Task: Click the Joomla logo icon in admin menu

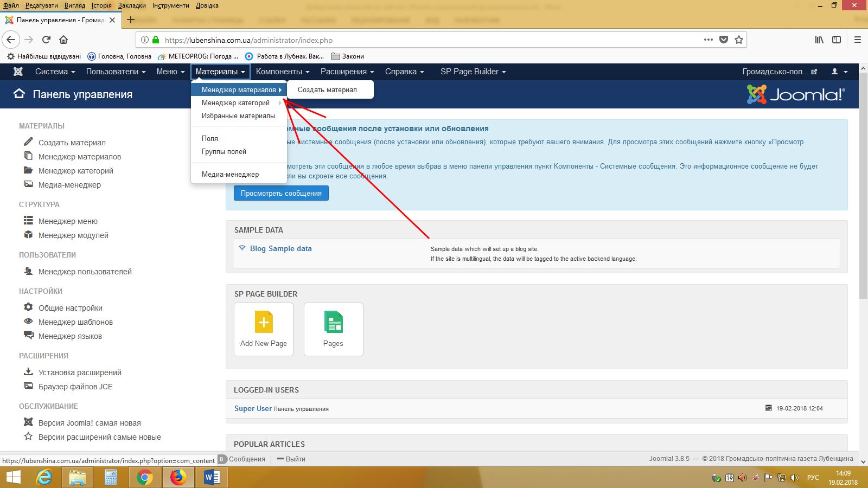Action: point(18,72)
